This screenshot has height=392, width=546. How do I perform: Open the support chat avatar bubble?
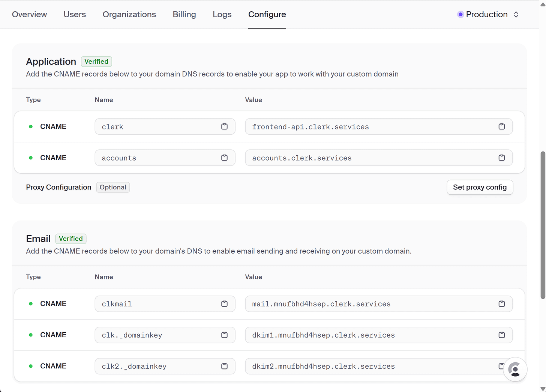pyautogui.click(x=515, y=369)
